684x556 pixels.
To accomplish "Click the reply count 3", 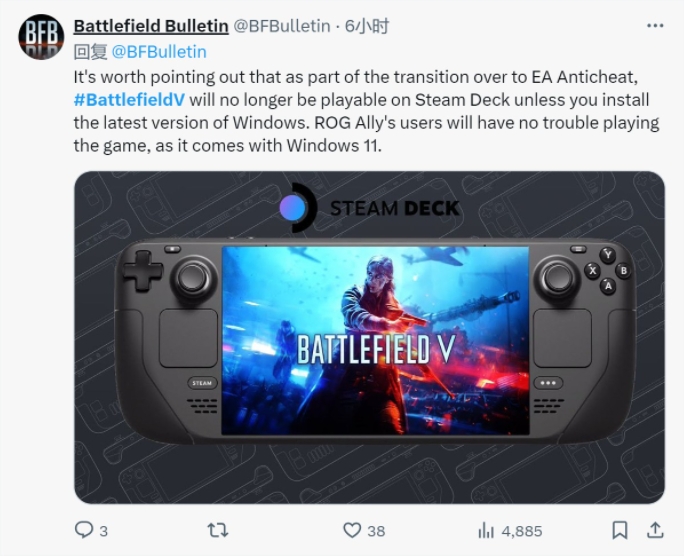I will click(103, 531).
